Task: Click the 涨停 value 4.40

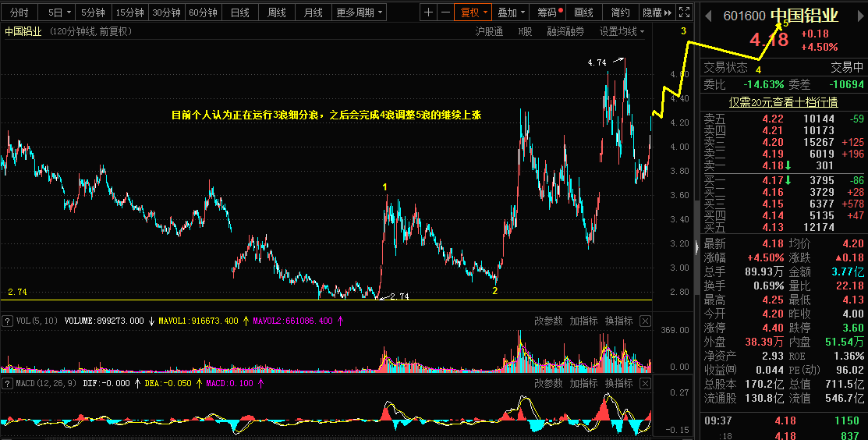Action: click(773, 328)
